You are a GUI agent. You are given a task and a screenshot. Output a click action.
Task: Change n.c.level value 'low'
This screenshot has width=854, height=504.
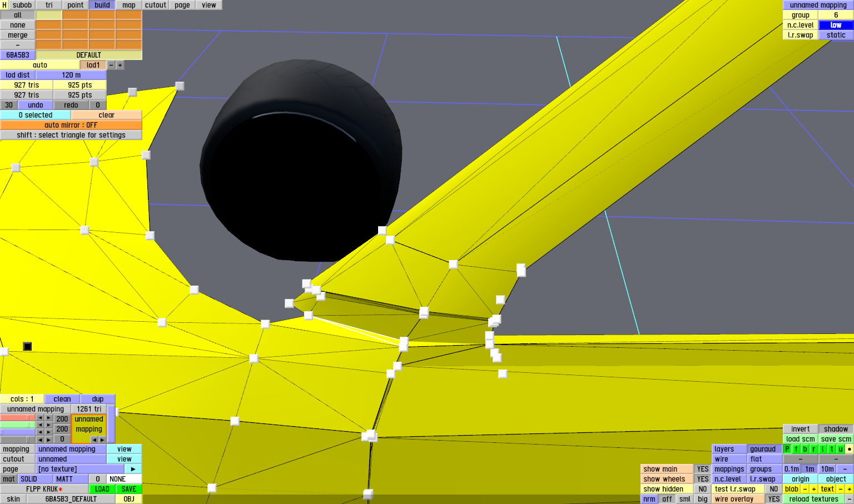coord(836,25)
